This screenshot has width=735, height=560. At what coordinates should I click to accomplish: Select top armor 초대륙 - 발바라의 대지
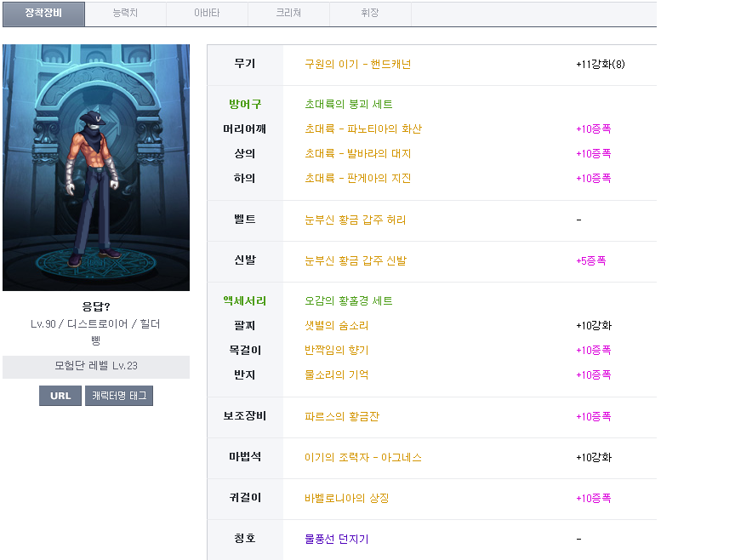tap(357, 154)
